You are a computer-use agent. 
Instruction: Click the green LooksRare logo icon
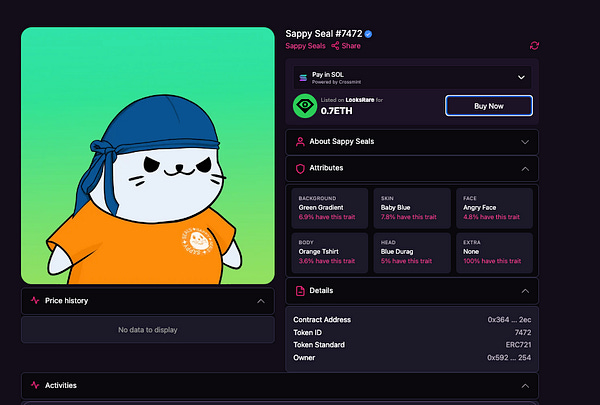pos(305,106)
